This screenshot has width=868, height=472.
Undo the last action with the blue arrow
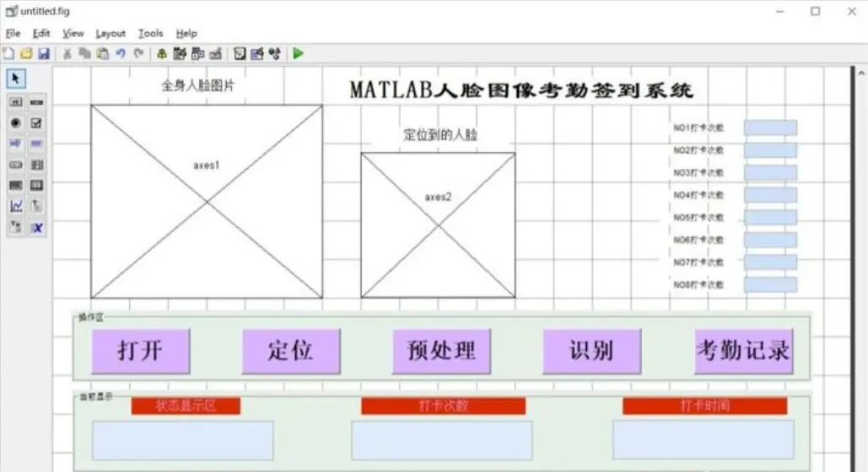(x=121, y=54)
